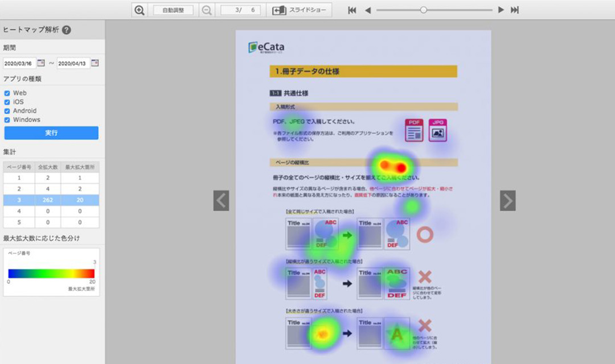Viewport: 615px width, 364px height.
Task: Open the end date calendar picker
Action: (95, 63)
